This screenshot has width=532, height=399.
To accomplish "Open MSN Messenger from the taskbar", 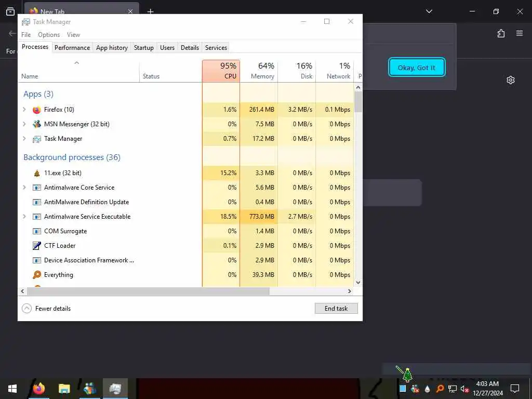I will click(x=89, y=389).
